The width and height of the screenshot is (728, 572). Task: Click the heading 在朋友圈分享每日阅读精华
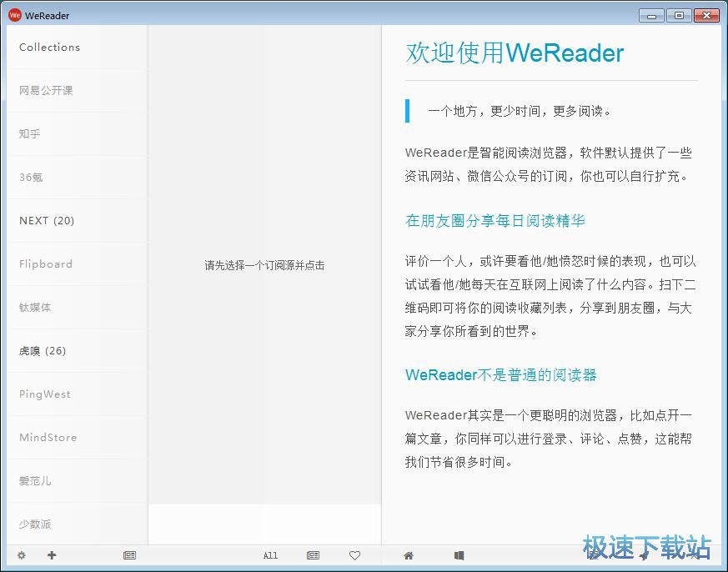click(x=495, y=220)
